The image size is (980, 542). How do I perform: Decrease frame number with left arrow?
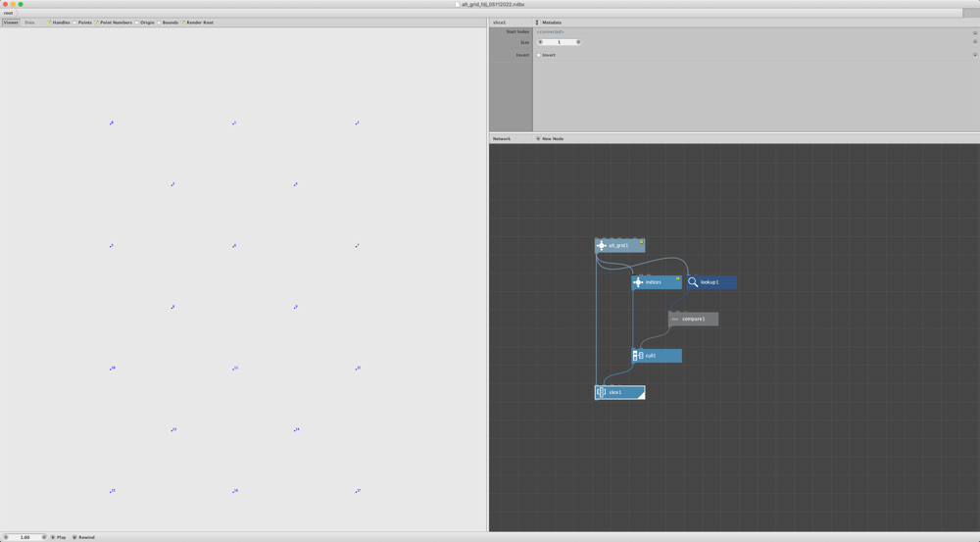pos(6,537)
